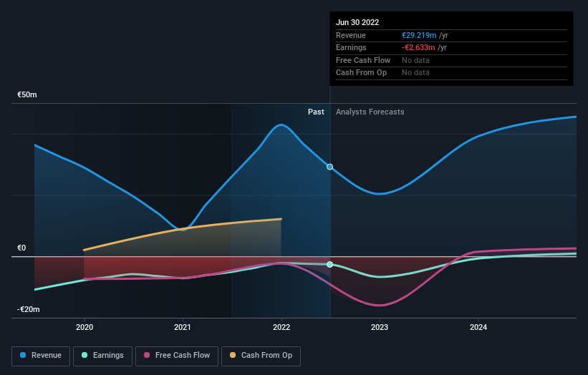Click the 2023 x-axis label

coord(380,327)
